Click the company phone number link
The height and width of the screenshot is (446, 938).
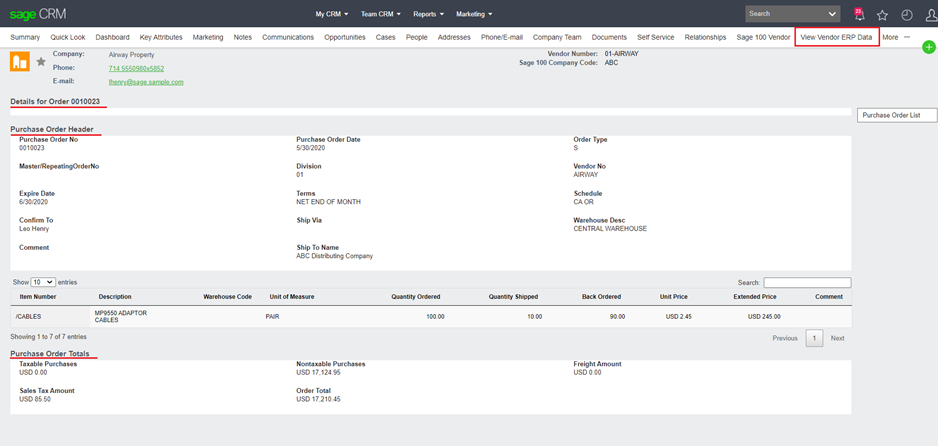pos(136,69)
